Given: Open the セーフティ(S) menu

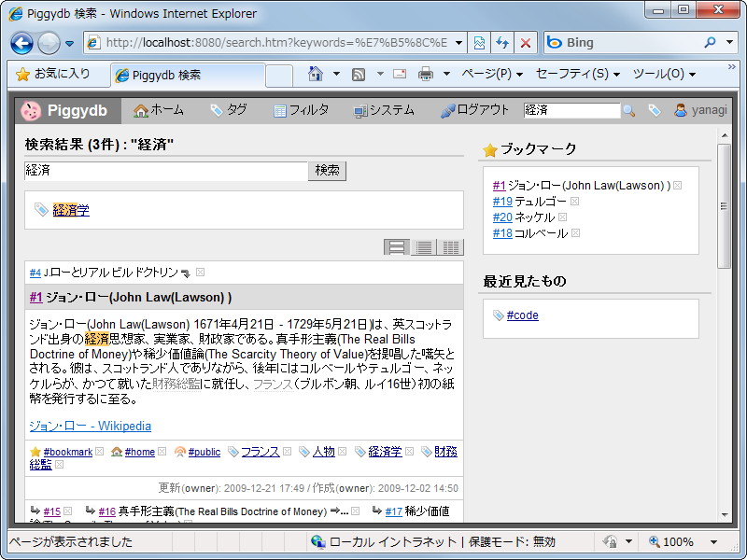Looking at the screenshot, I should point(578,74).
